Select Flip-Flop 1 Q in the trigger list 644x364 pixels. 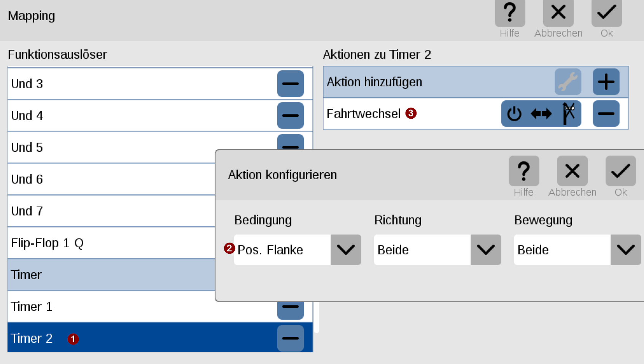(x=111, y=243)
